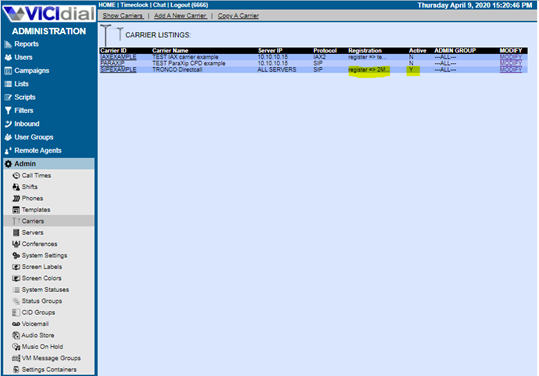Click the Reports icon in sidebar
The image size is (539, 376).
click(8, 44)
